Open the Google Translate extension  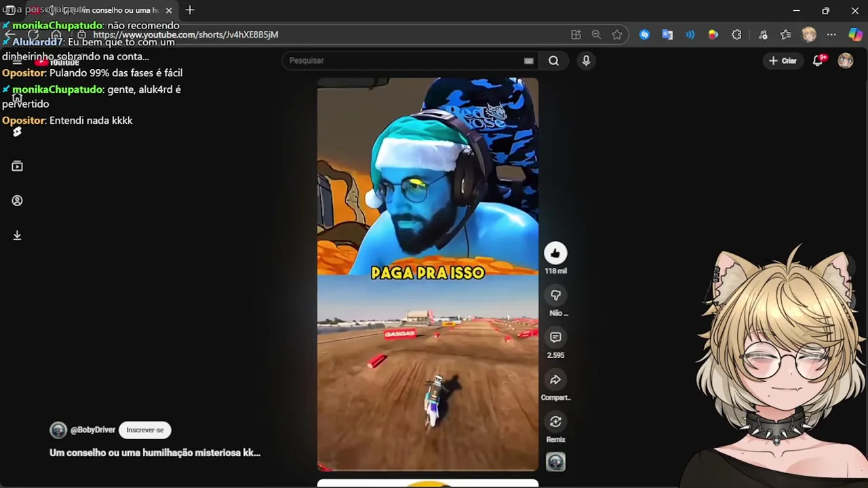(x=667, y=35)
